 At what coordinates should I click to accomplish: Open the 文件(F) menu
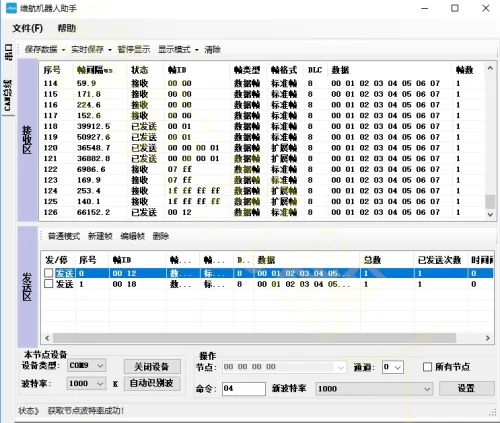28,28
